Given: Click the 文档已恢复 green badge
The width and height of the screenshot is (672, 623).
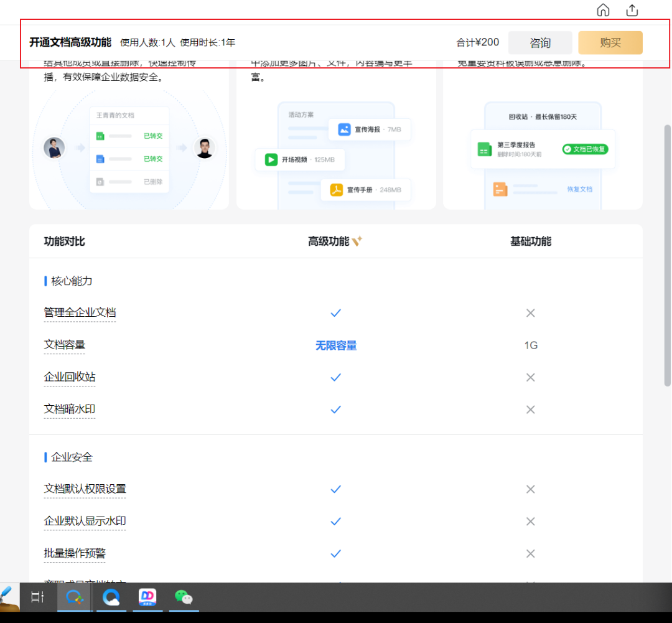Looking at the screenshot, I should coord(585,149).
